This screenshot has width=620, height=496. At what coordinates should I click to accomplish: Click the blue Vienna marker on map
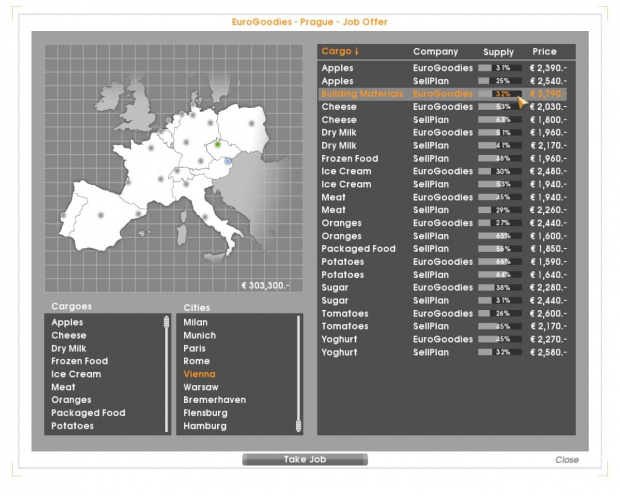pos(227,161)
